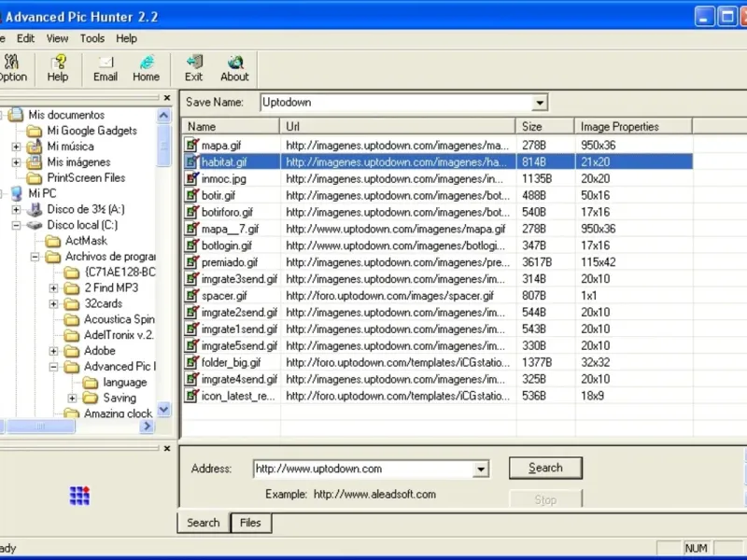Click the Mi PC computer icon

coord(17,193)
